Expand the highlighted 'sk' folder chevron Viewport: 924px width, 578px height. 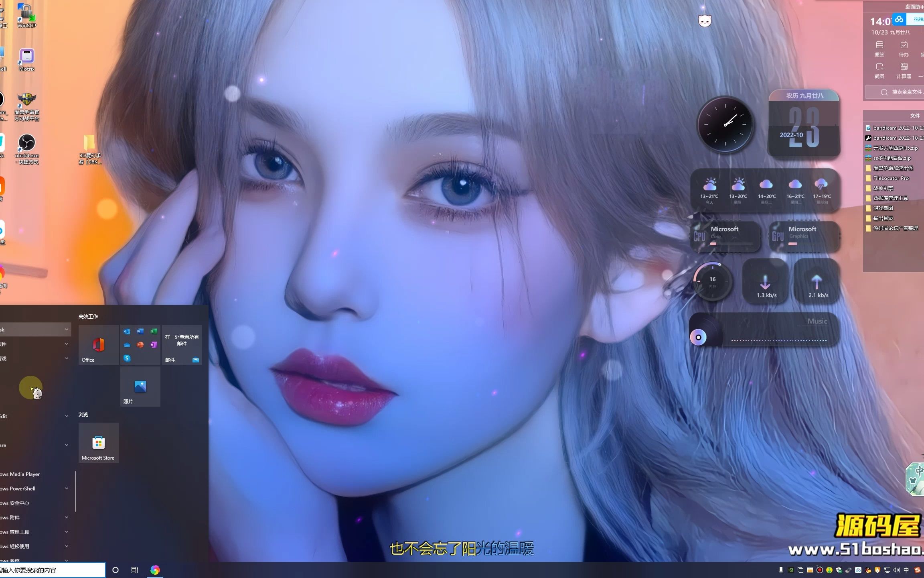pos(67,330)
